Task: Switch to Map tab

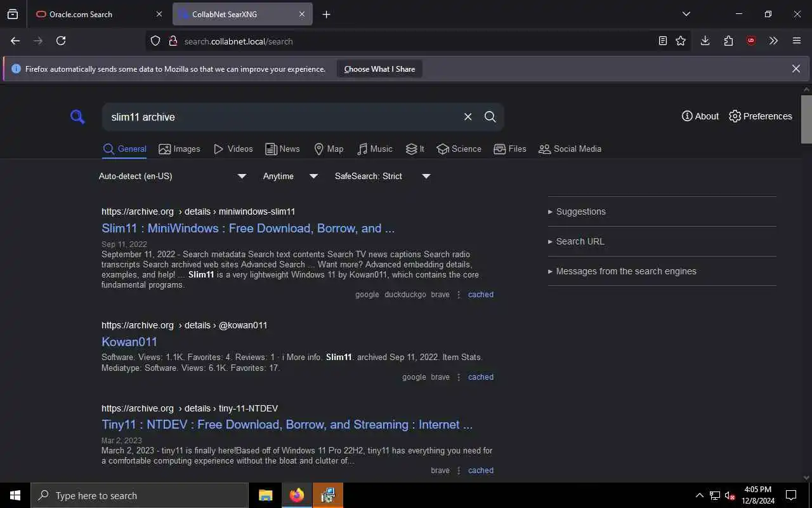Action: coord(329,149)
